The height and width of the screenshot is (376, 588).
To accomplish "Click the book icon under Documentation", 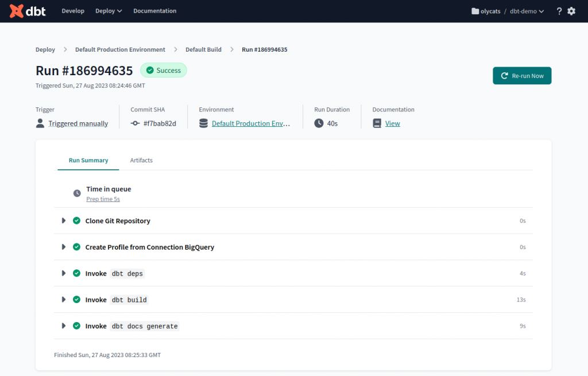I will click(377, 123).
